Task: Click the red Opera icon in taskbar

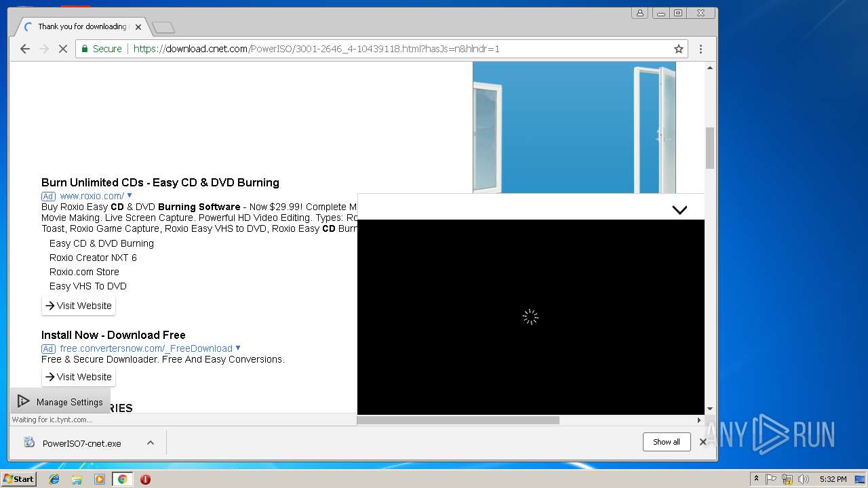Action: 145,479
